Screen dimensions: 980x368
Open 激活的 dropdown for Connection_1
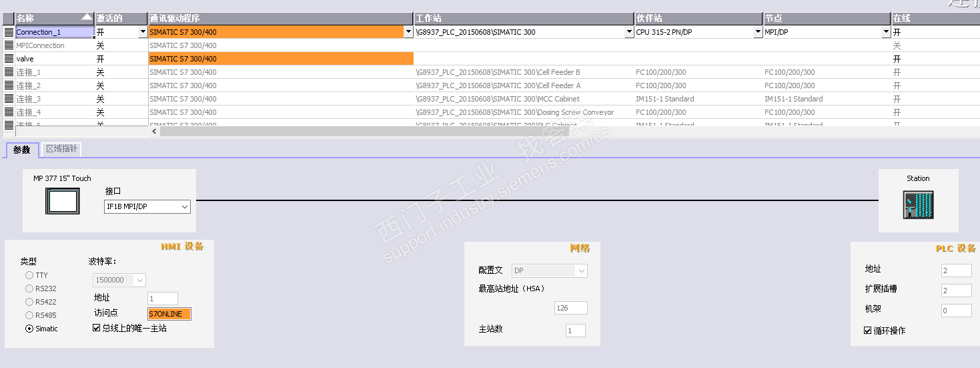point(143,32)
